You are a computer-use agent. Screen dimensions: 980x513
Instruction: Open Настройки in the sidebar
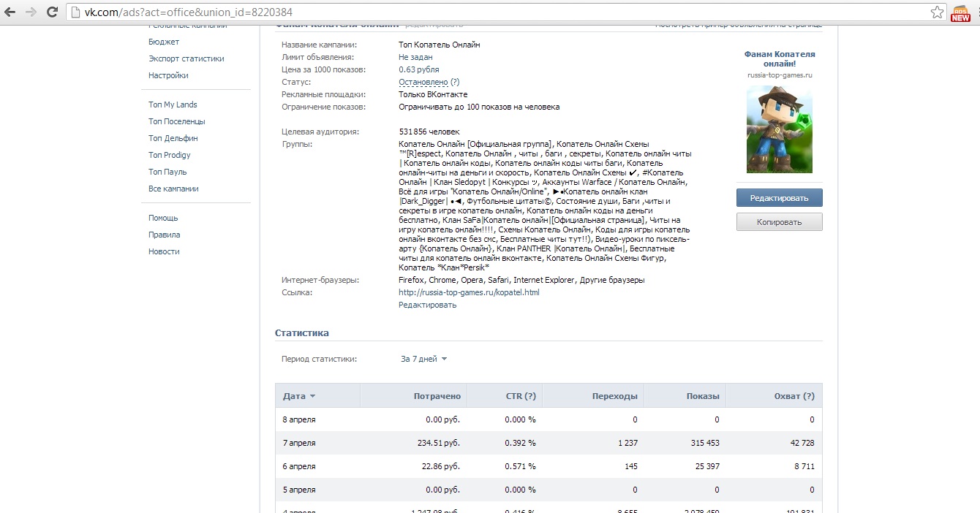(x=168, y=75)
